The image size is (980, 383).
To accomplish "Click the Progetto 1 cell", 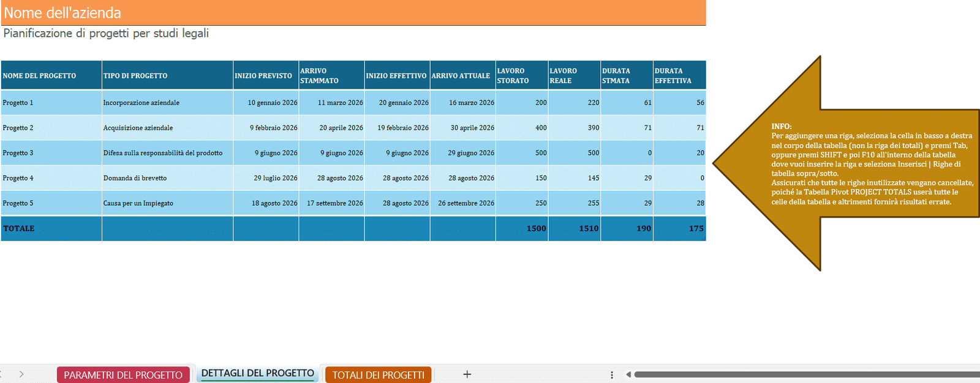I will pyautogui.click(x=51, y=103).
